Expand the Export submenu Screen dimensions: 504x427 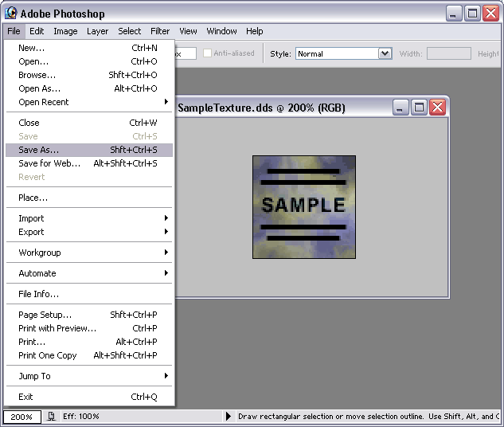[x=89, y=232]
